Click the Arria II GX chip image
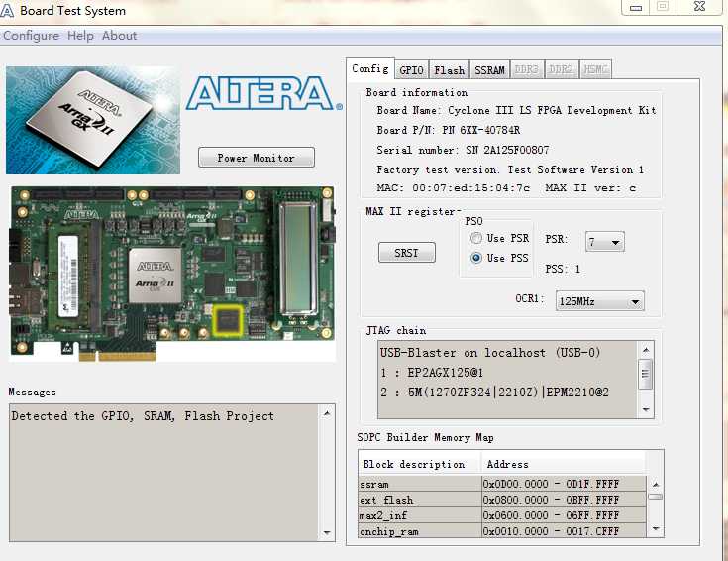Viewport: 728px width, 561px height. [93, 120]
